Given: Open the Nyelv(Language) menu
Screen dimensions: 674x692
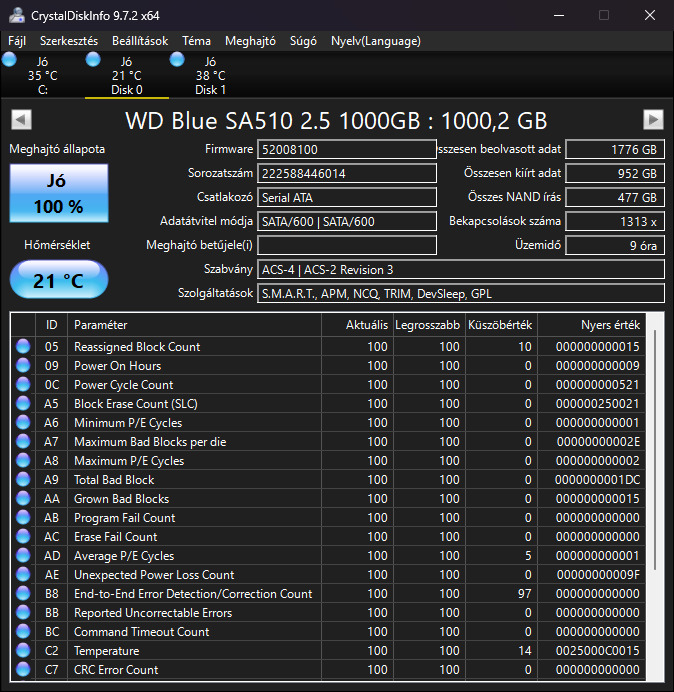Looking at the screenshot, I should coord(376,41).
